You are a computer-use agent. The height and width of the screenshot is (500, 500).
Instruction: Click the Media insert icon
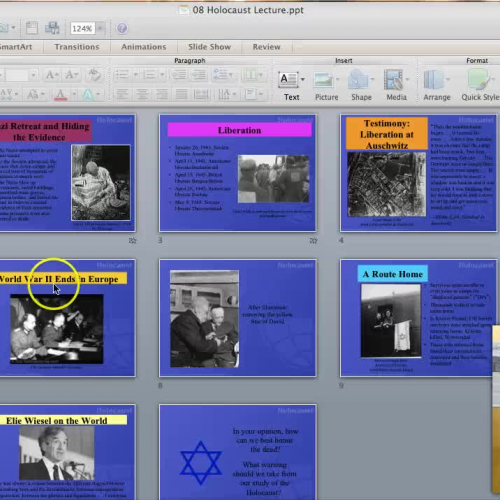pyautogui.click(x=393, y=79)
